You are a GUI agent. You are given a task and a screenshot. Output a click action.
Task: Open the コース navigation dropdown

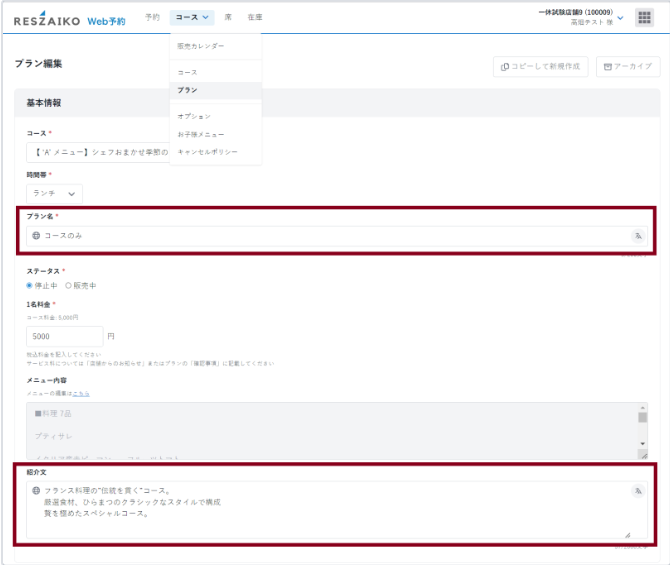point(192,17)
